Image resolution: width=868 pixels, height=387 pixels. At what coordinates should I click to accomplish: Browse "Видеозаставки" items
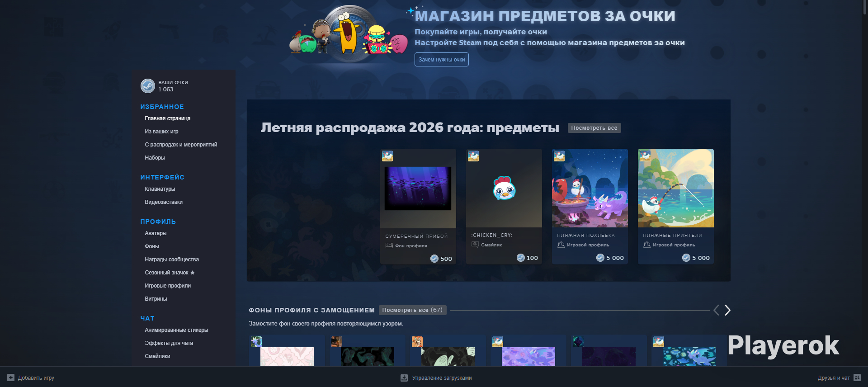(x=164, y=202)
